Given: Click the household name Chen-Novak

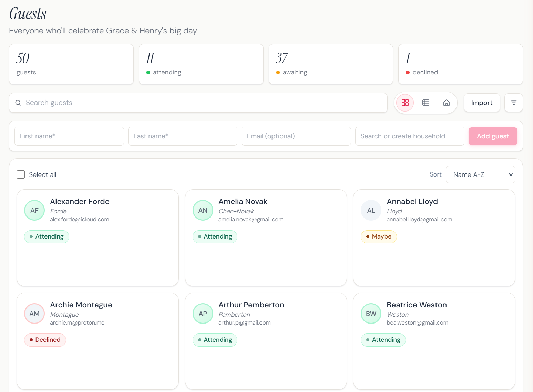Looking at the screenshot, I should pos(236,211).
